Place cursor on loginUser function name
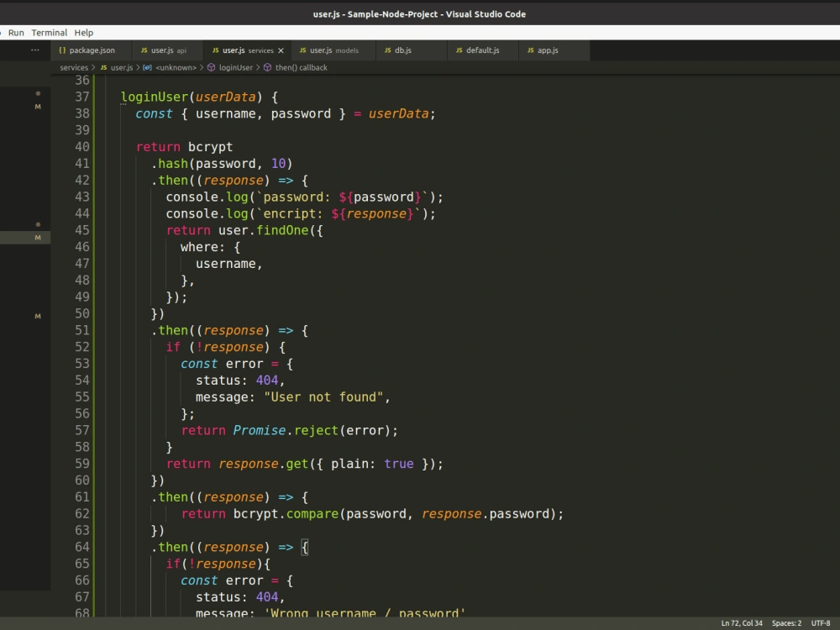 coord(155,97)
